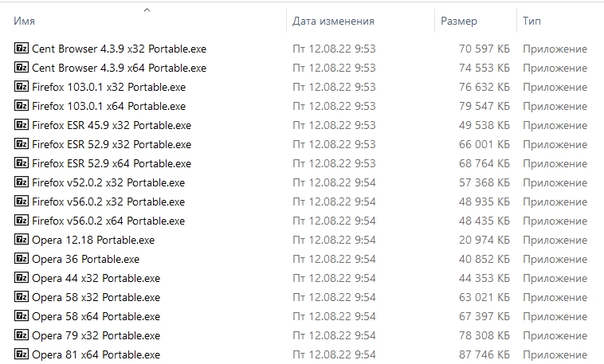Select file name Firefox v52.0.2 x32 Portable.exe

108,182
